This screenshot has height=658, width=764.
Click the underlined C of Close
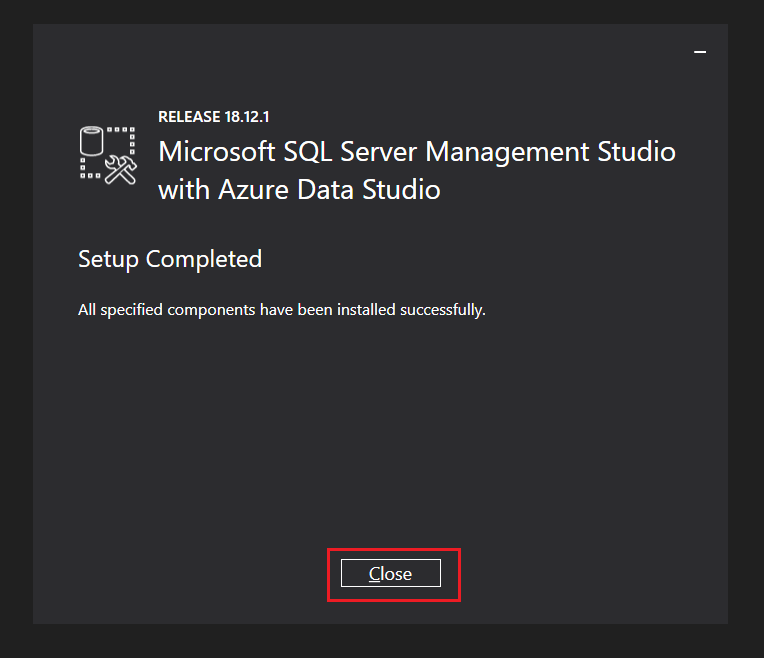point(375,573)
